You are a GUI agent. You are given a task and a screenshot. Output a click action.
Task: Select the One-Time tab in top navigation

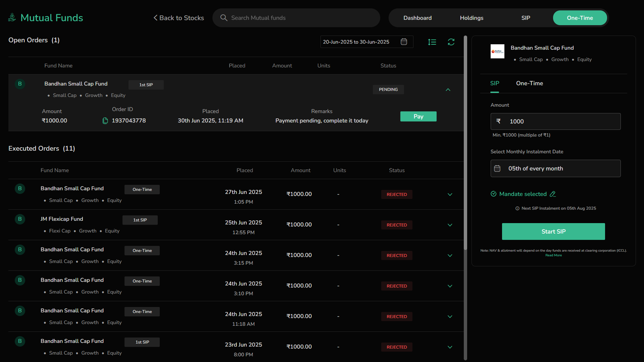[x=580, y=18]
